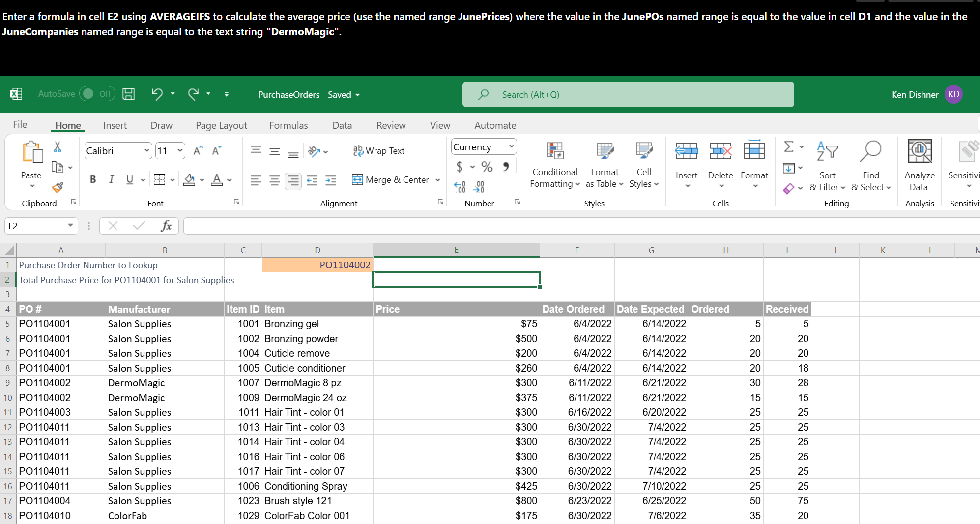This screenshot has width=980, height=524.
Task: Apply borders using the Borders icon
Action: [x=159, y=180]
